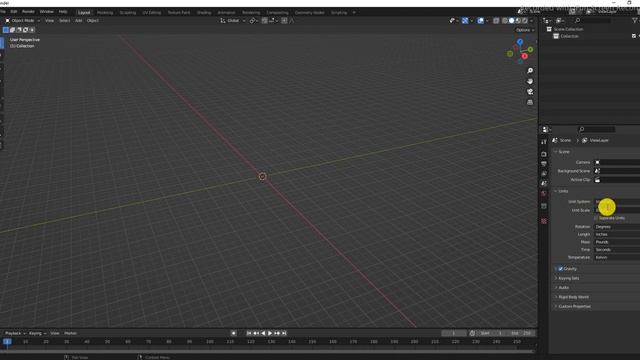Image resolution: width=640 pixels, height=360 pixels.
Task: Open the View Layer properties tab icon
Action: point(544,174)
